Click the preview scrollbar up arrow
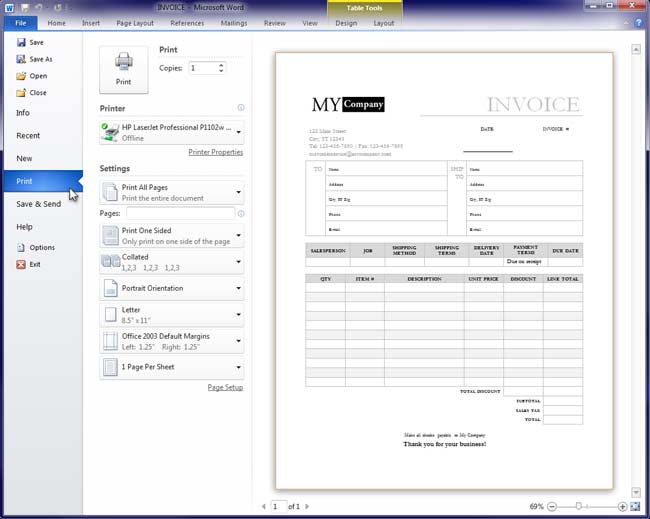The image size is (650, 519). [x=636, y=49]
